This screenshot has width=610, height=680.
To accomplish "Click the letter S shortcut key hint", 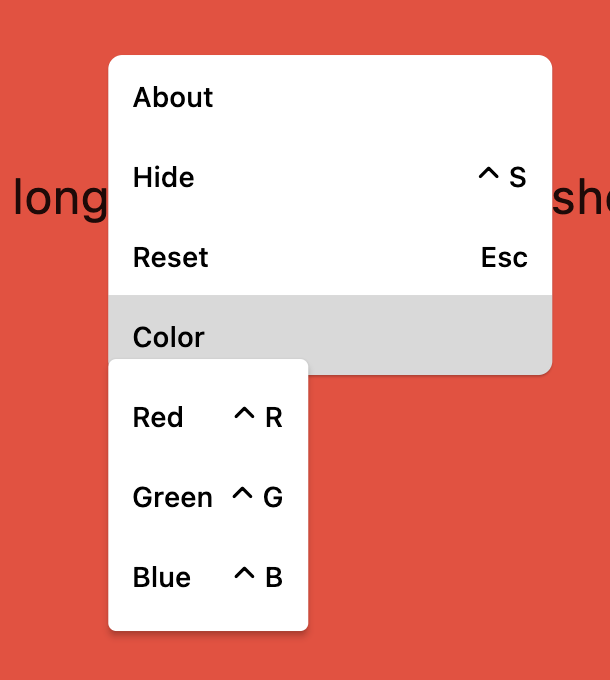I will [x=517, y=178].
